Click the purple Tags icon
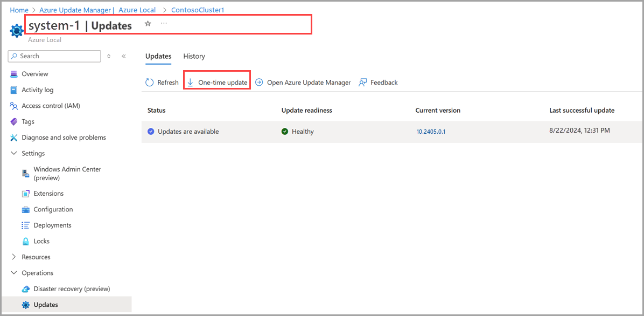 tap(14, 122)
